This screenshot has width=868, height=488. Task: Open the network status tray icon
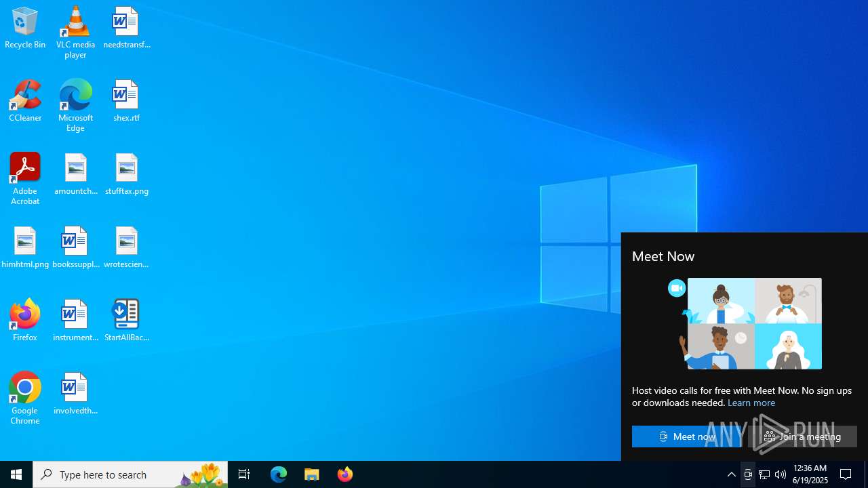(x=764, y=474)
